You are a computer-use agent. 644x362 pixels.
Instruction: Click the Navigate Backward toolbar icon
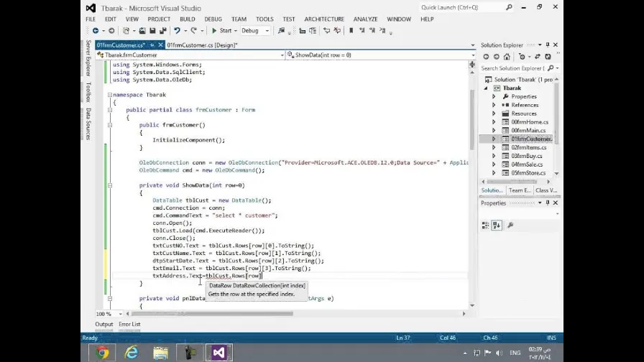(96, 31)
